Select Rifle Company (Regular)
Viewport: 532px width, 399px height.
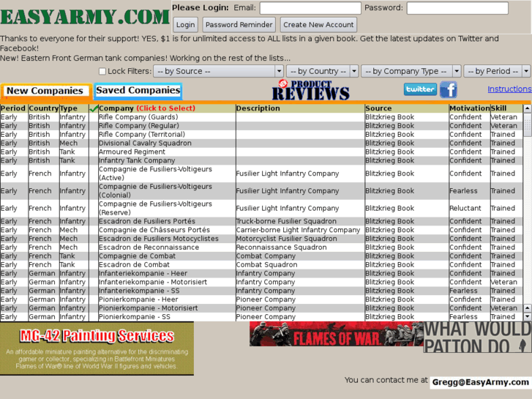pos(139,126)
